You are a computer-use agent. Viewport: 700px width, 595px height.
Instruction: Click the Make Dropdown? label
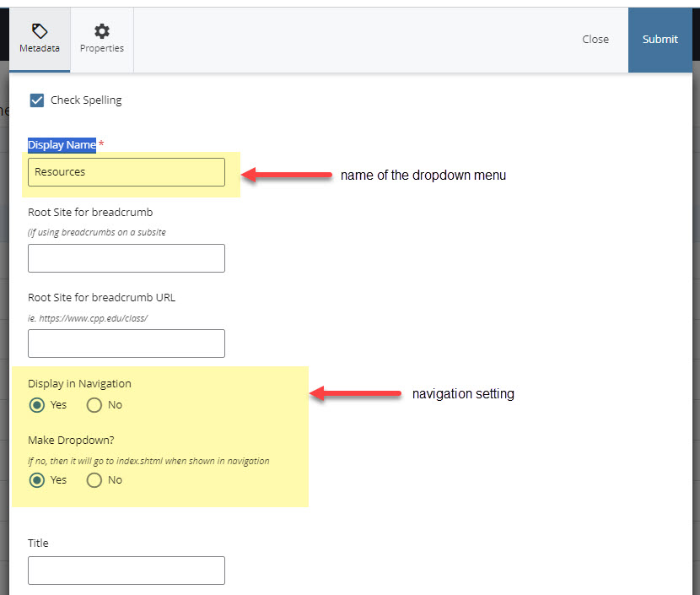[x=71, y=441]
